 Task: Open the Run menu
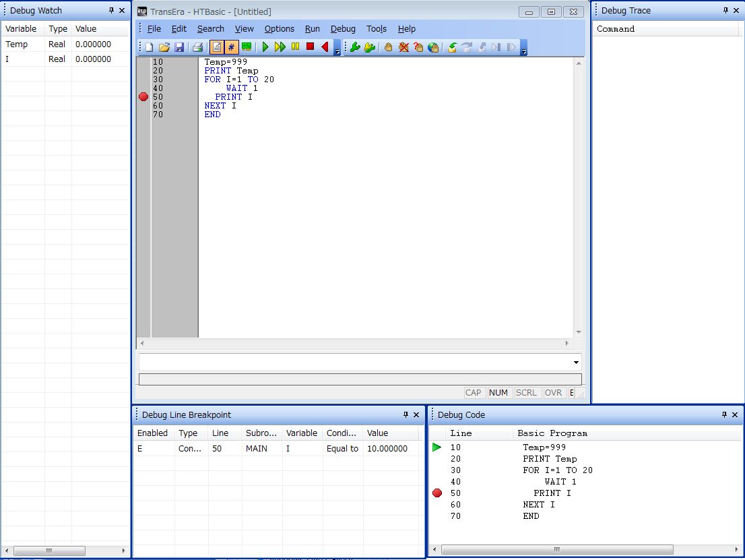pyautogui.click(x=312, y=28)
